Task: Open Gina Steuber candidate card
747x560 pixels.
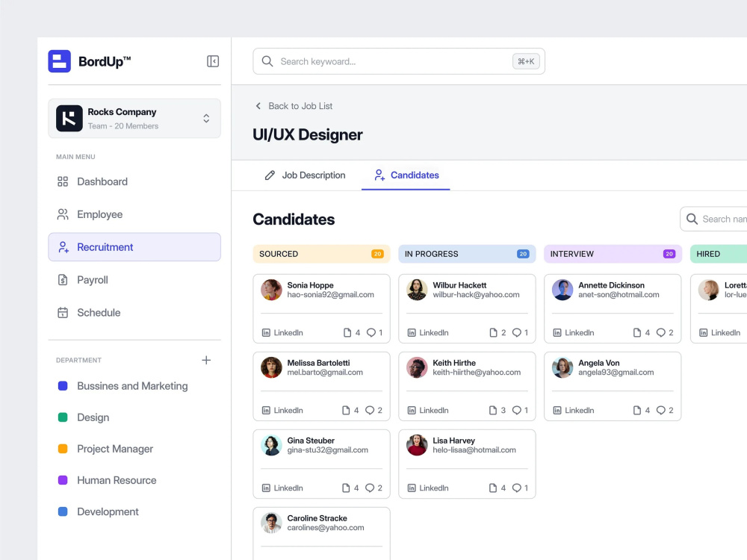Action: (321, 464)
